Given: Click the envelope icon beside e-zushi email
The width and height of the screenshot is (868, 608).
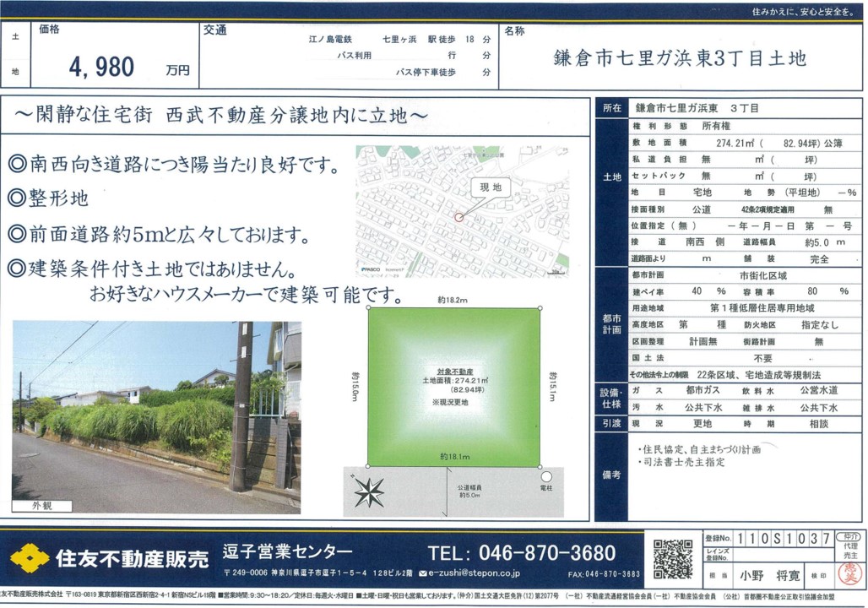Looking at the screenshot, I should [x=421, y=573].
